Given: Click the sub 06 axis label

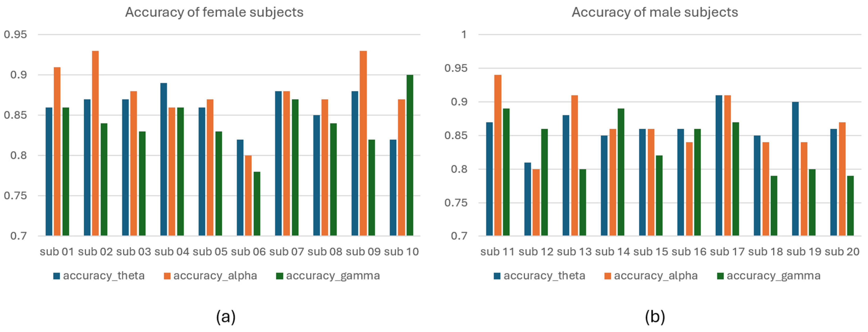Looking at the screenshot, I should 248,251.
